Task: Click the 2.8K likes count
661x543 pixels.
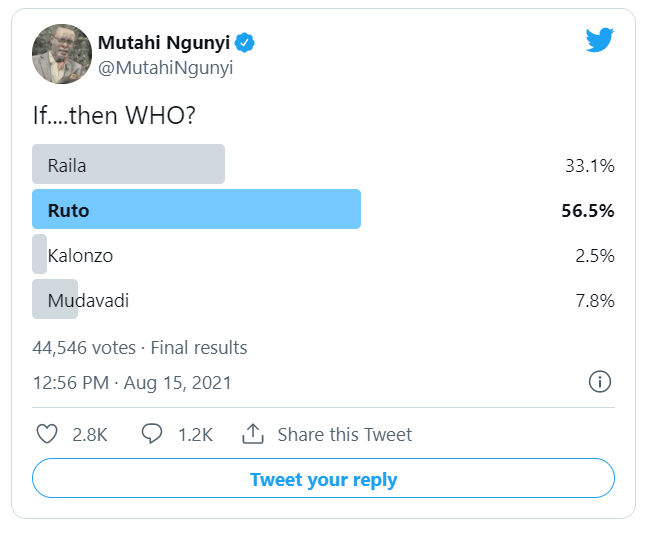Action: point(90,435)
